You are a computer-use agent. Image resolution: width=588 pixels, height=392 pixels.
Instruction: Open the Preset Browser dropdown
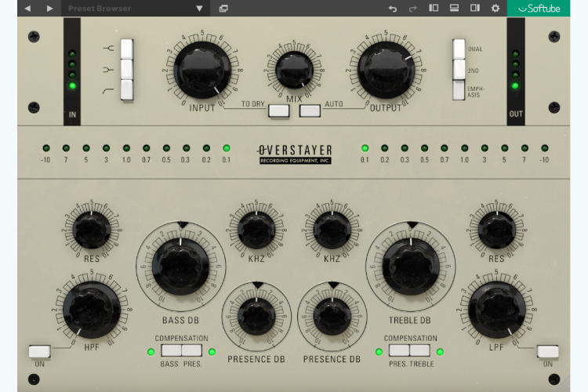[x=136, y=9]
